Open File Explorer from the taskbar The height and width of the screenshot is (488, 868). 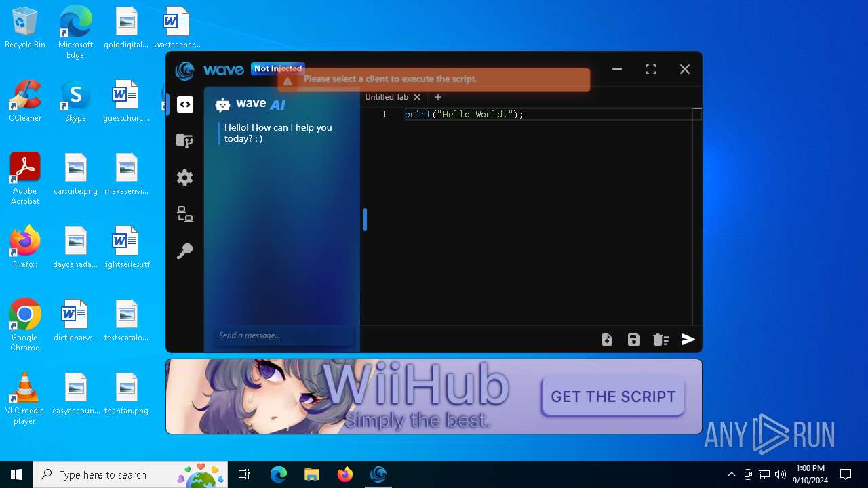click(311, 474)
